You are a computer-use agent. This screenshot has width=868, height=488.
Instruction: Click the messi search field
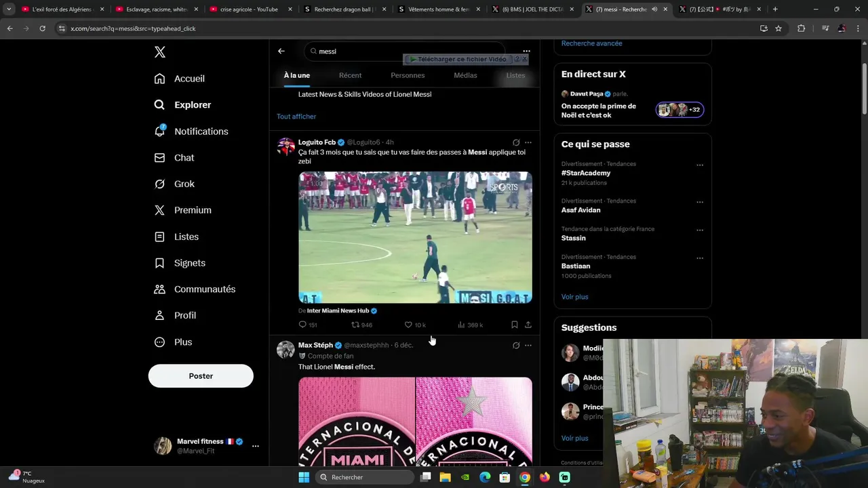point(405,52)
